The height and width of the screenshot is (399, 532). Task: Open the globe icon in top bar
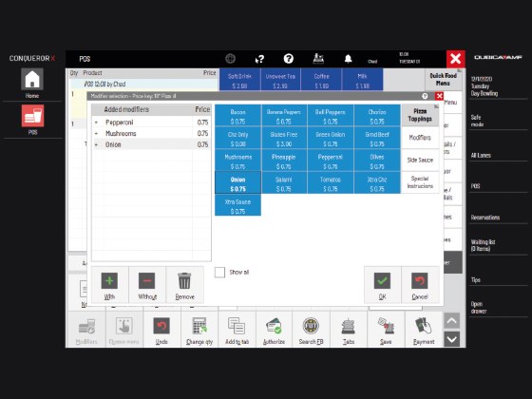pos(230,59)
